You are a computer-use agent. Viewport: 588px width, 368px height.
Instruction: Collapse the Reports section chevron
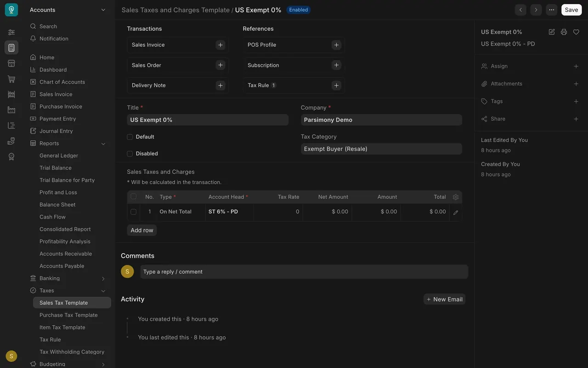pos(103,144)
